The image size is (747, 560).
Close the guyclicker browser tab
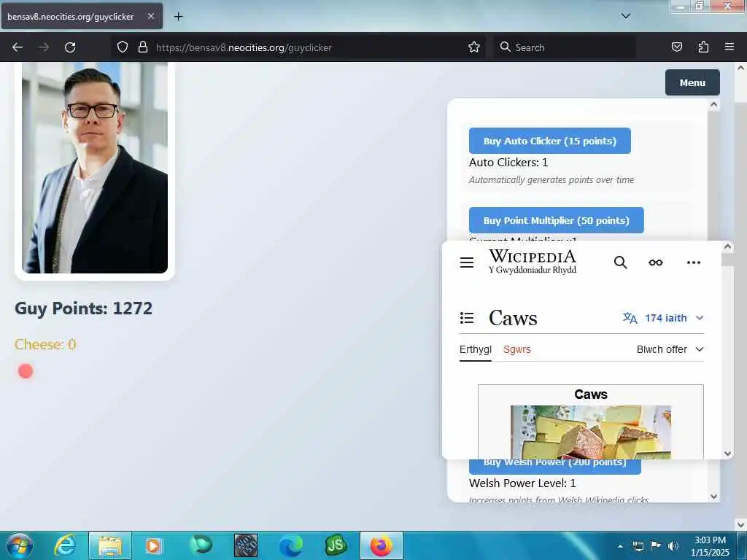[x=150, y=16]
